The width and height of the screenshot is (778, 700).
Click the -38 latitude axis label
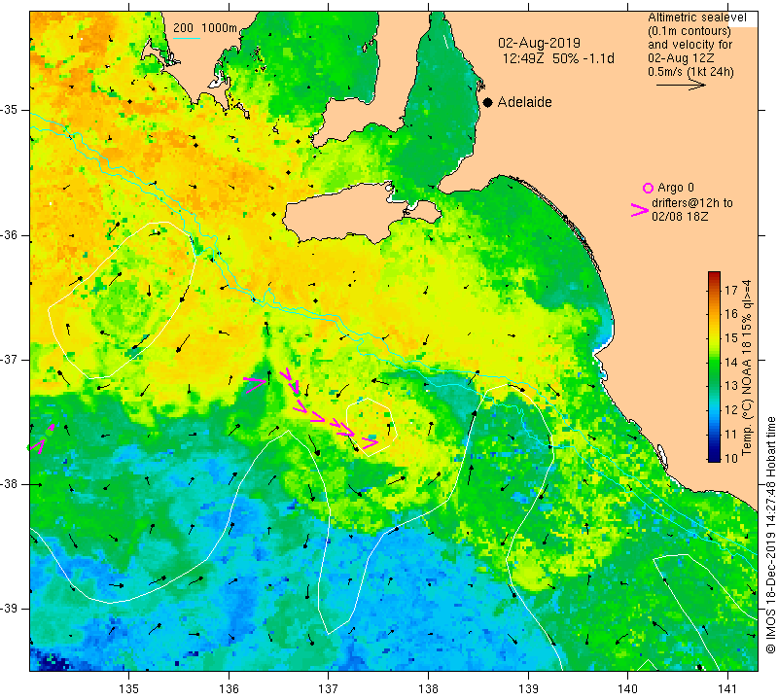coord(10,484)
